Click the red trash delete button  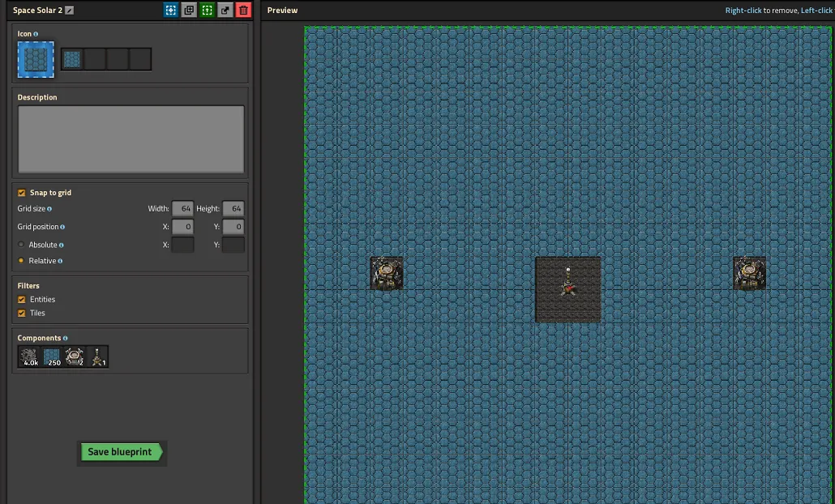[243, 10]
